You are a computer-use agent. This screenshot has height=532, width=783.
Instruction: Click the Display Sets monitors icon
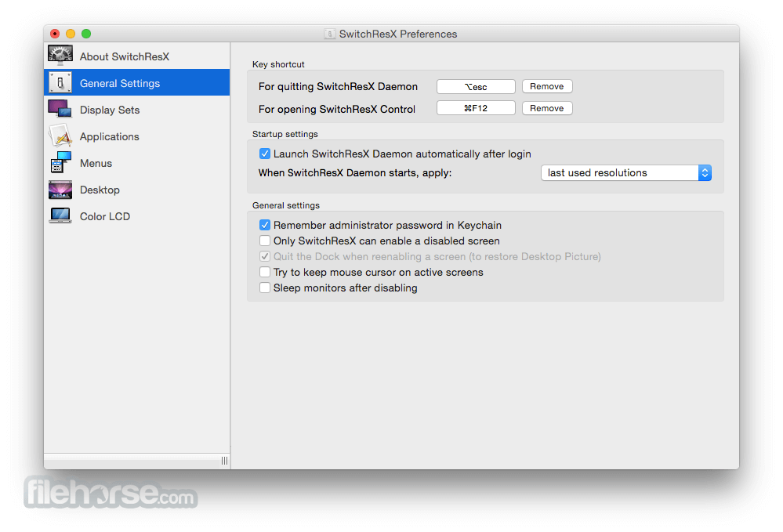pyautogui.click(x=60, y=109)
